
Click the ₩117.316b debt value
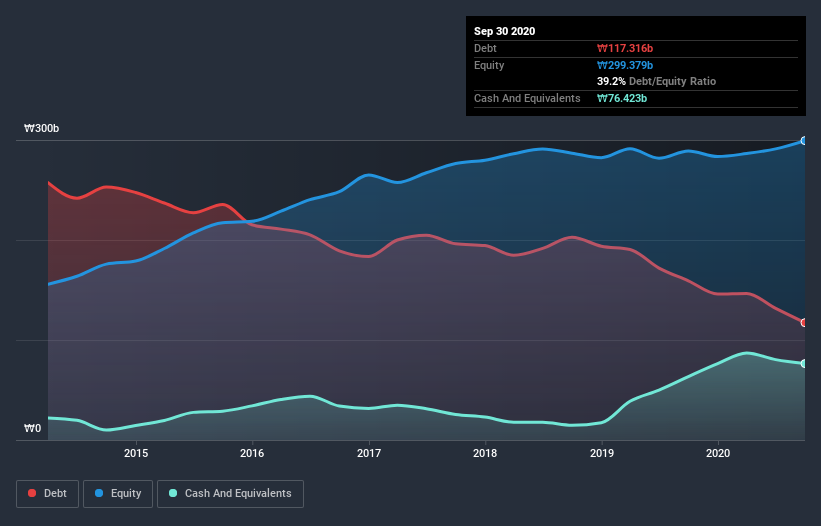625,48
